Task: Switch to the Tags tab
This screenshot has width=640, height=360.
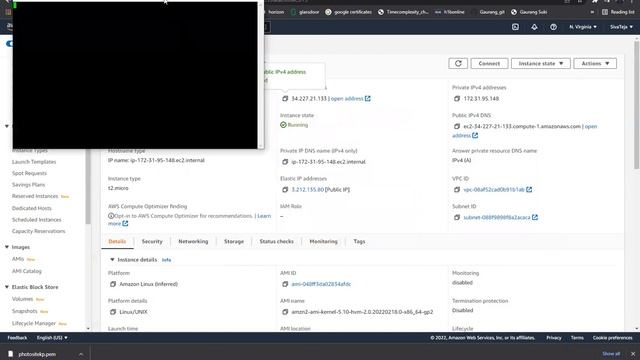Action: 359,242
